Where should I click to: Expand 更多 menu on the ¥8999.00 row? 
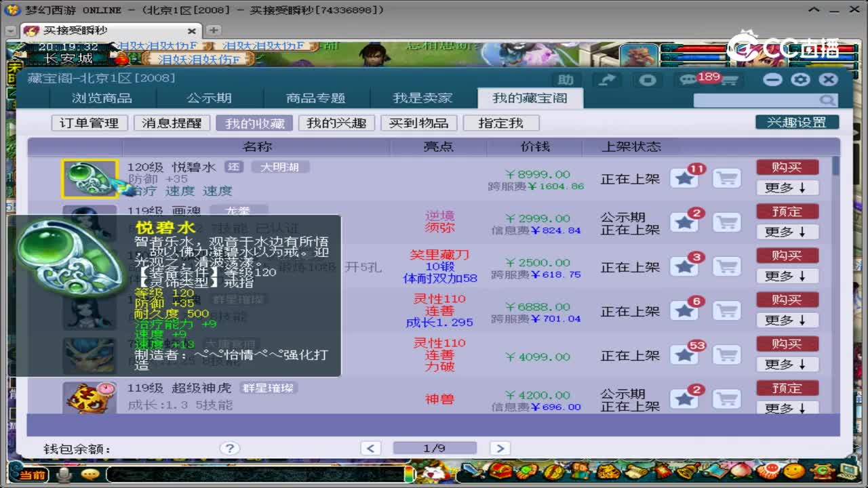(787, 188)
